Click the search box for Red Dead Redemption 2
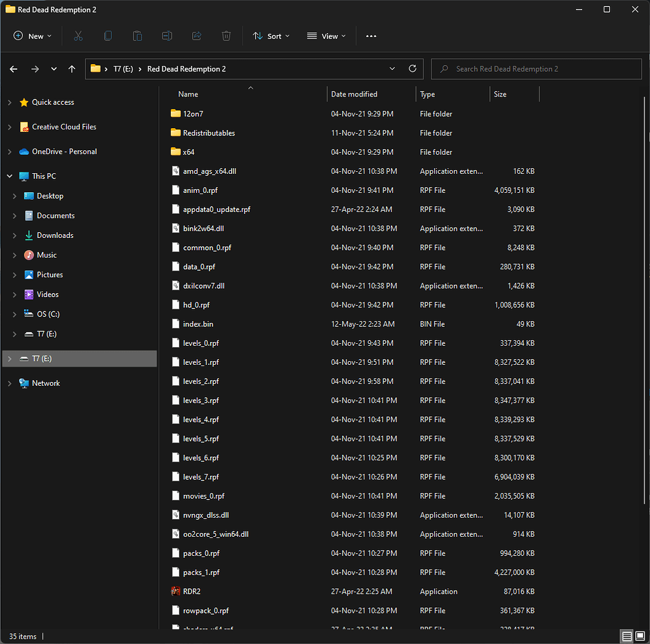Viewport: 650px width, 644px height. [x=536, y=69]
